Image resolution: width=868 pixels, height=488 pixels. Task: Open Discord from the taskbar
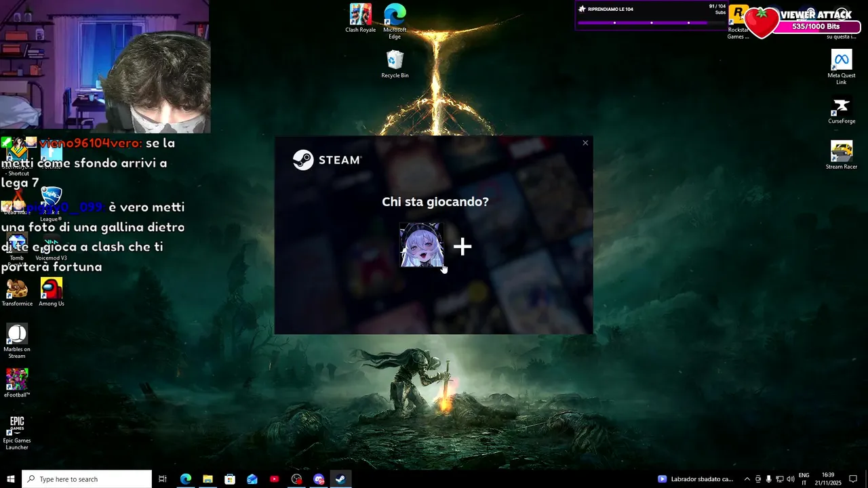[319, 479]
